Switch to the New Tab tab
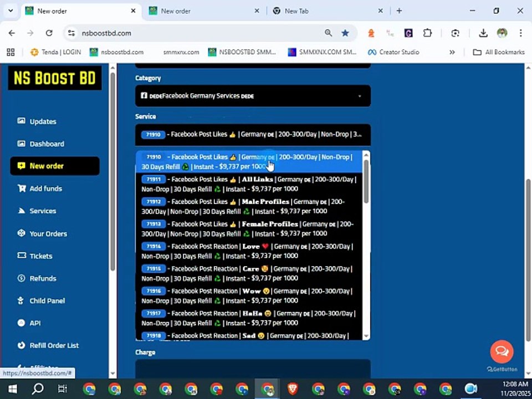 pos(329,11)
